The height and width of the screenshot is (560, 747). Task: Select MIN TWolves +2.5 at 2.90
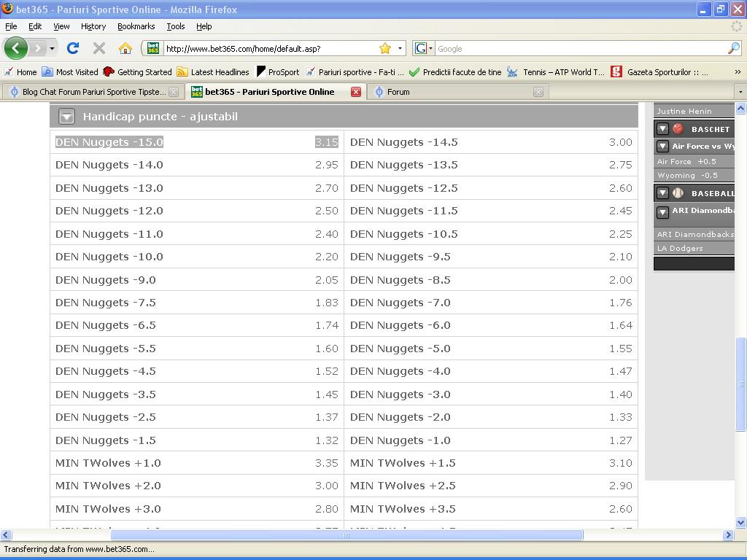pos(491,486)
